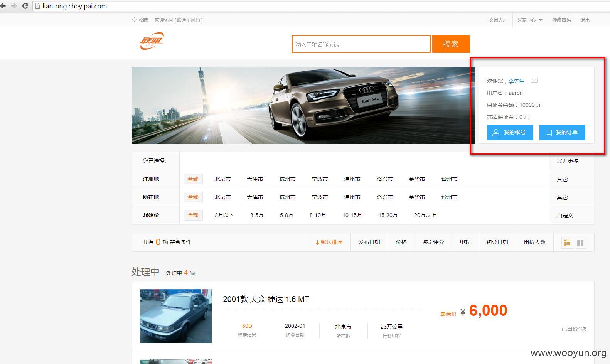This screenshot has width=610, height=364.
Task: Select 北京市 in 所在地 row
Action: (x=222, y=197)
